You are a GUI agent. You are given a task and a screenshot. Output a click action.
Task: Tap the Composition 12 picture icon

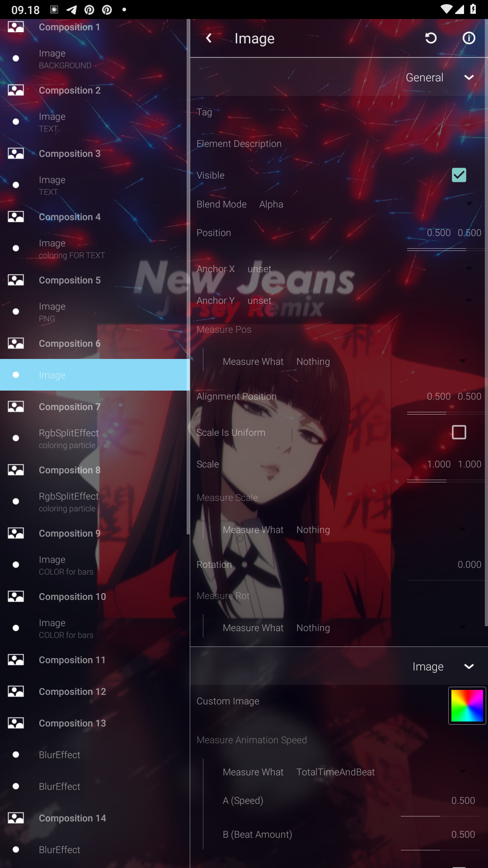coord(16,692)
